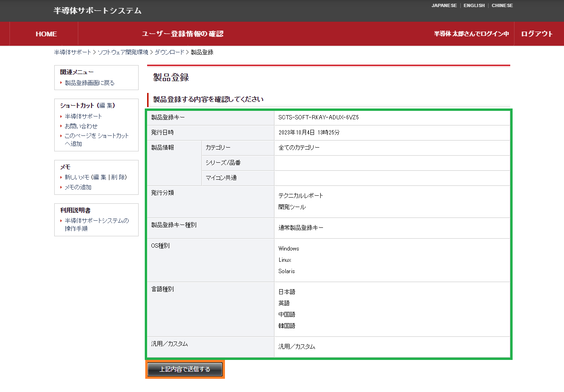Click 発行日時 label cell
The width and height of the screenshot is (564, 392).
210,133
